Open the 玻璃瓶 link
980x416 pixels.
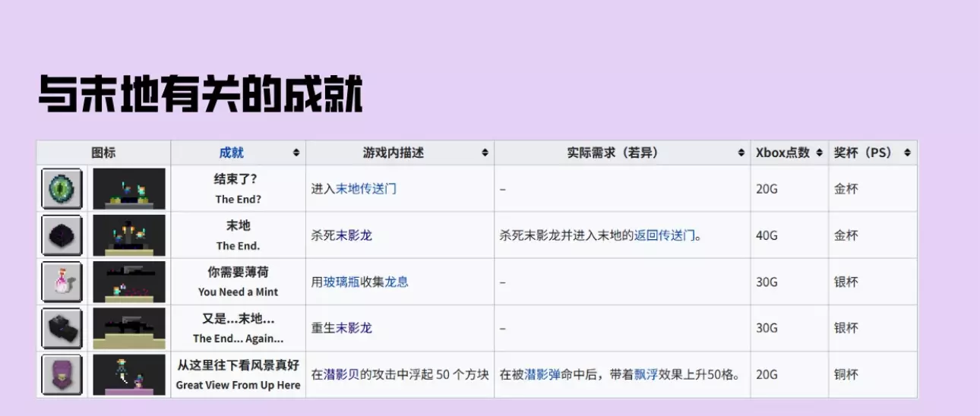pyautogui.click(x=342, y=282)
